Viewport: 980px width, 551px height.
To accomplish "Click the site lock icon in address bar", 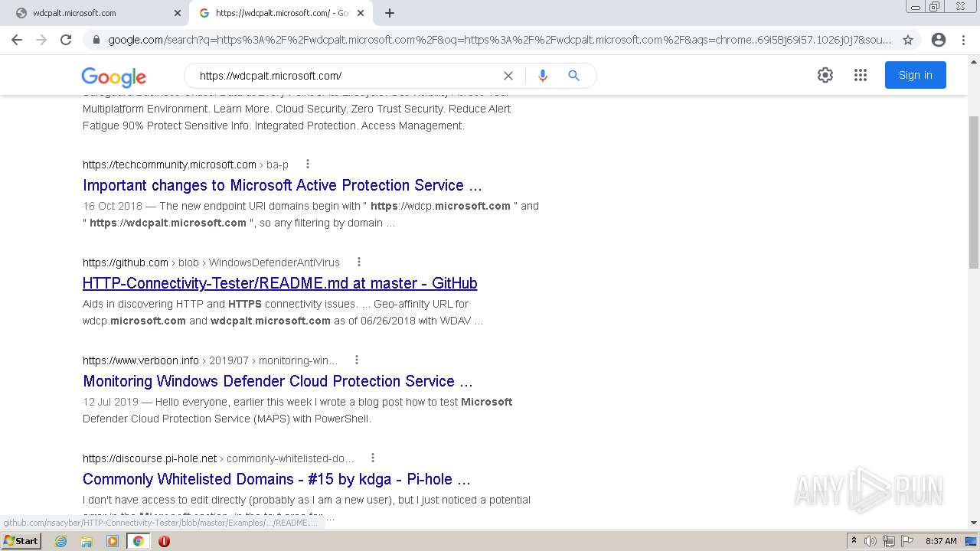I will coord(96,40).
